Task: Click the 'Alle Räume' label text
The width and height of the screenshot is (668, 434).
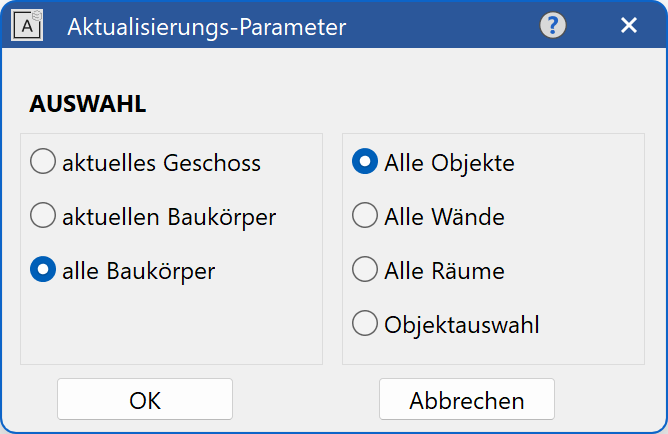Action: point(444,270)
